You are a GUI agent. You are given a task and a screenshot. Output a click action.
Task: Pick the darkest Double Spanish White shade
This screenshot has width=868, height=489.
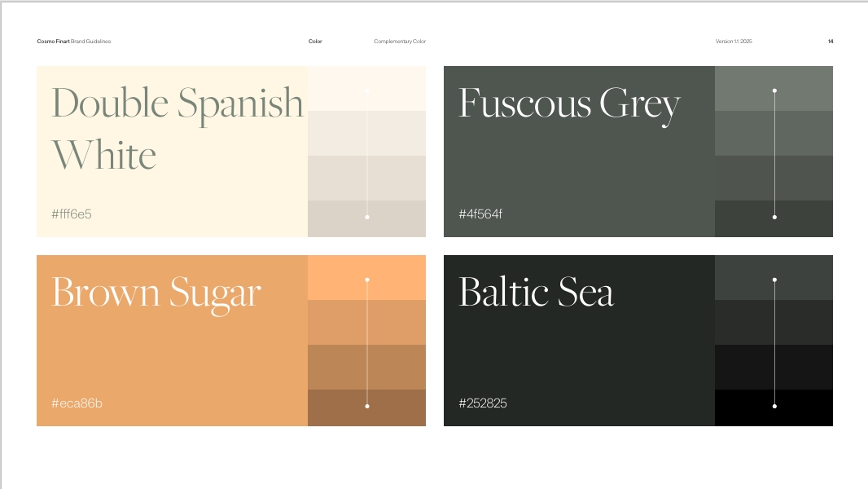click(338, 218)
